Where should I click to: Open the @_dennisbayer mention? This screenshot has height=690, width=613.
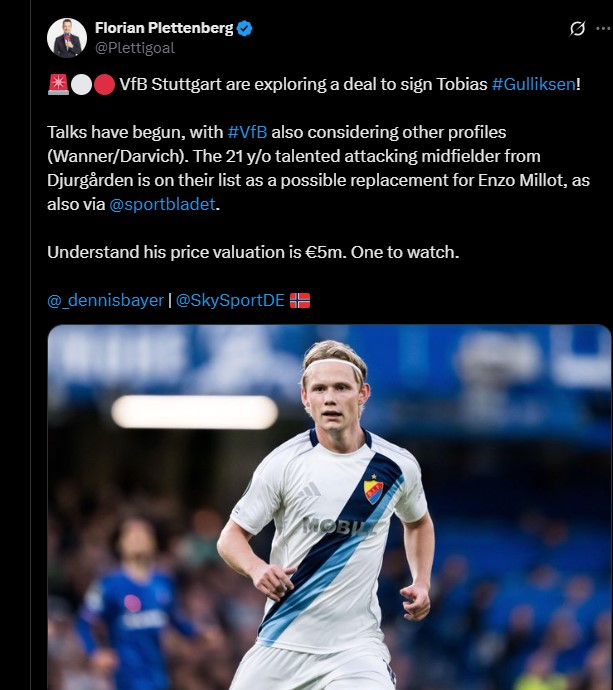(105, 300)
